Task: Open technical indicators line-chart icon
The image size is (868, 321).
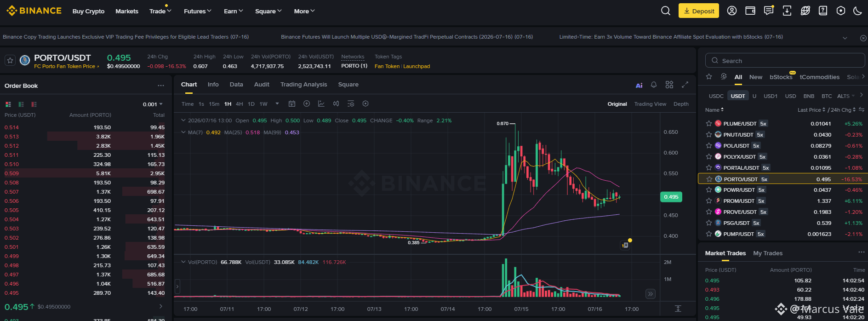Action: 321,104
